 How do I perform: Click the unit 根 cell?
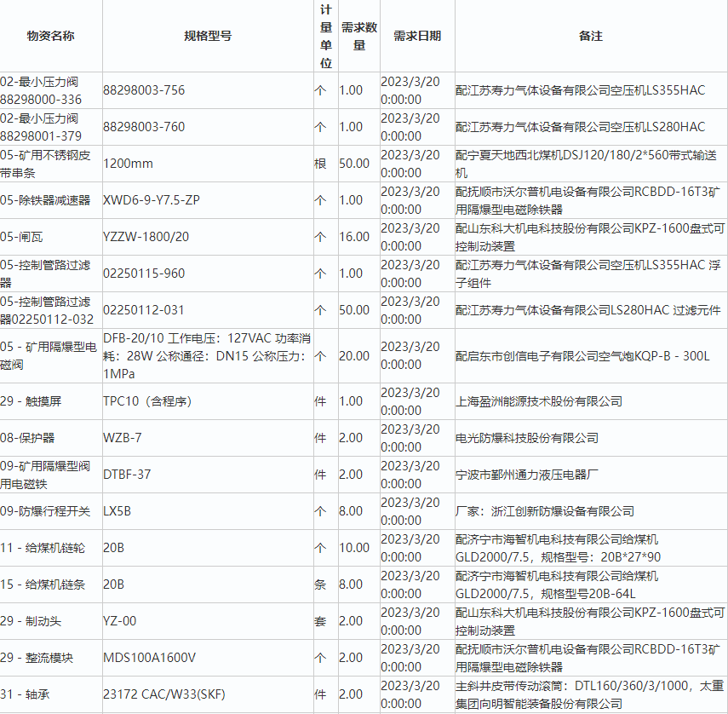coord(326,164)
